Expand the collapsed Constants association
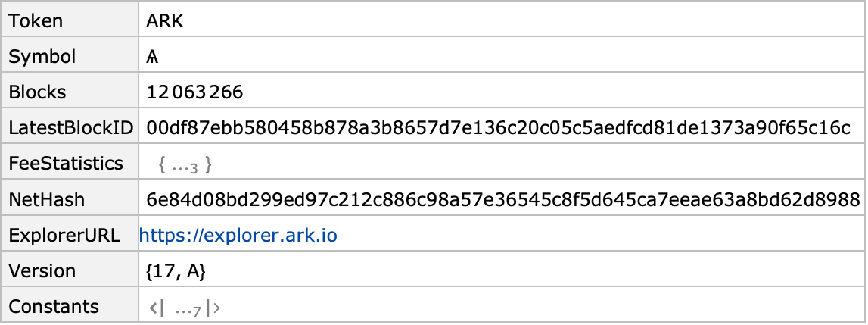The width and height of the screenshot is (868, 325). 185,308
